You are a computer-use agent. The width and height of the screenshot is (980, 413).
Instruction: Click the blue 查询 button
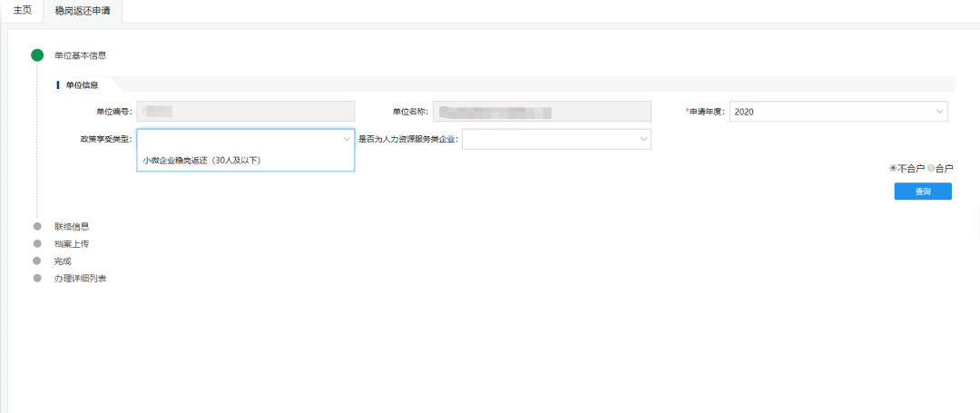tap(923, 192)
